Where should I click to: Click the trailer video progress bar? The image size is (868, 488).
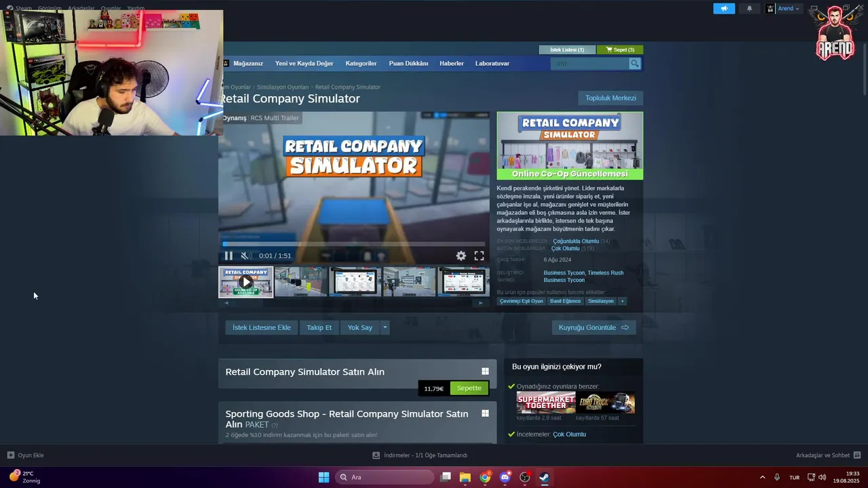[x=354, y=243]
